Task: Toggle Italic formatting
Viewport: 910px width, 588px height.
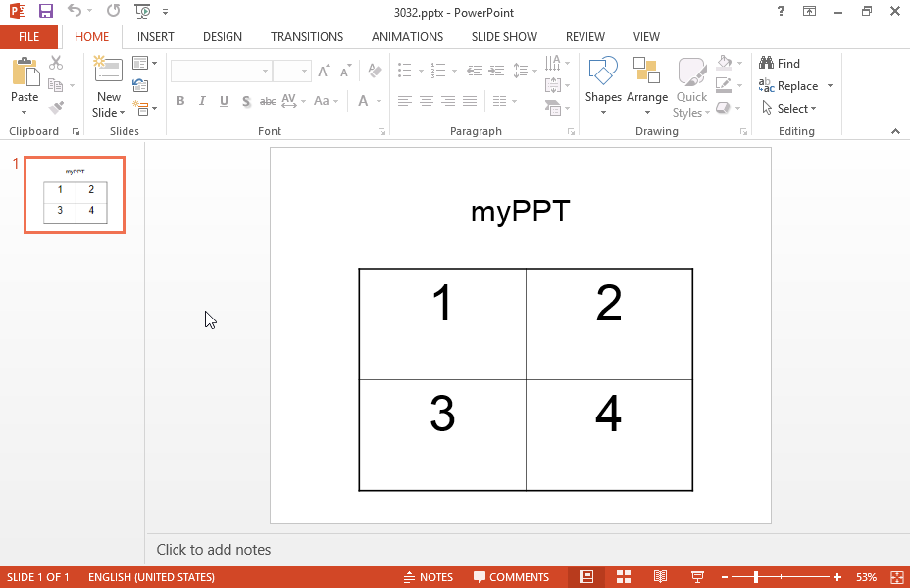Action: pos(202,101)
